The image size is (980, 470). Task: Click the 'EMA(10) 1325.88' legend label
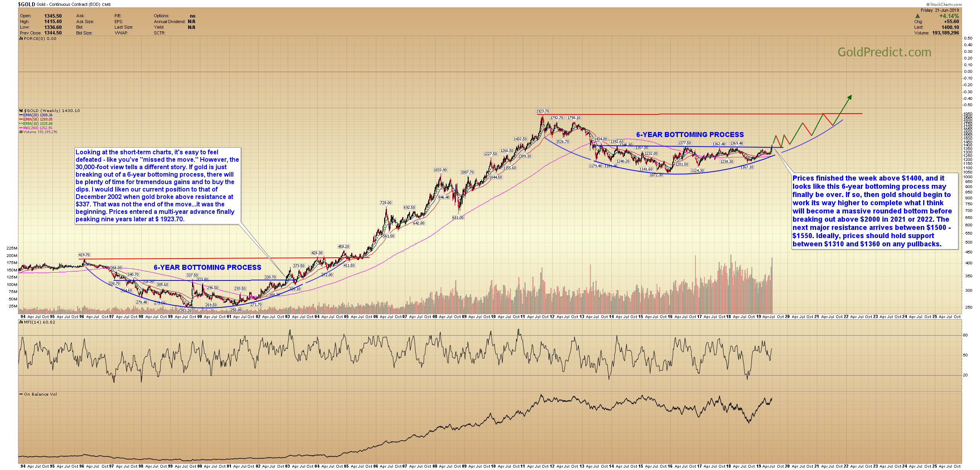[x=38, y=124]
